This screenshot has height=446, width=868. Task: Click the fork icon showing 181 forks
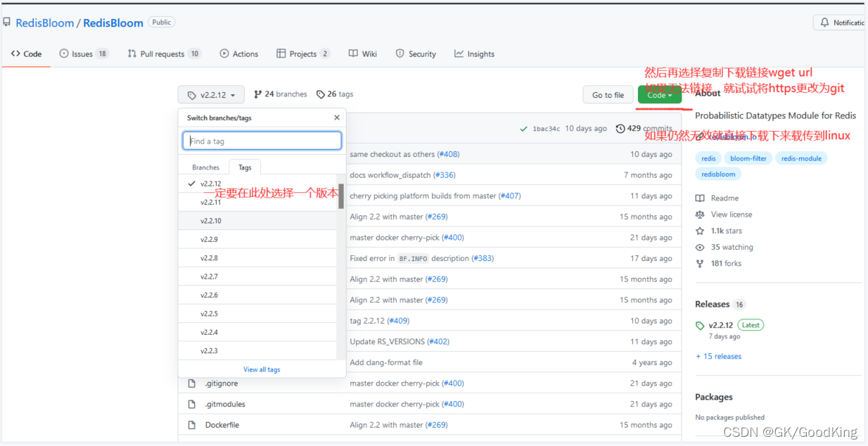pos(700,263)
